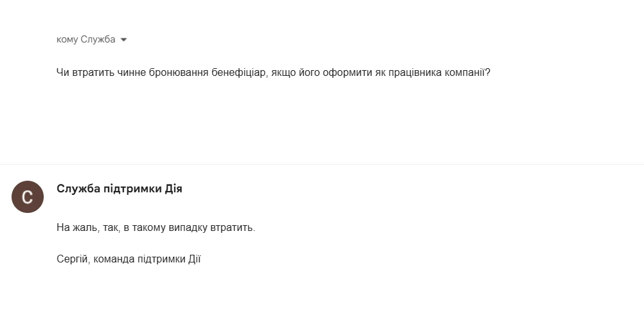Expand recipient details arrow beside "кому Служба"
Image resolution: width=644 pixels, height=330 pixels.
[x=123, y=40]
